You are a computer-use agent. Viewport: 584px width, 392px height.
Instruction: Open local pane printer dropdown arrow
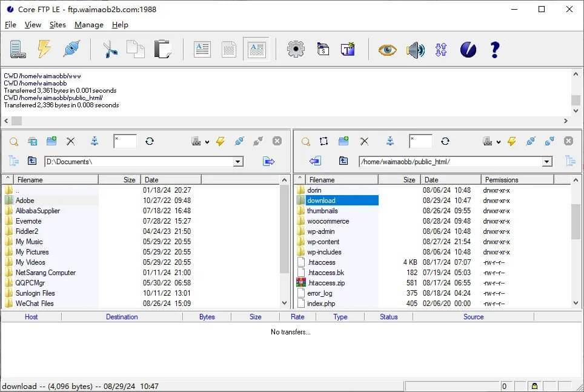[207, 142]
